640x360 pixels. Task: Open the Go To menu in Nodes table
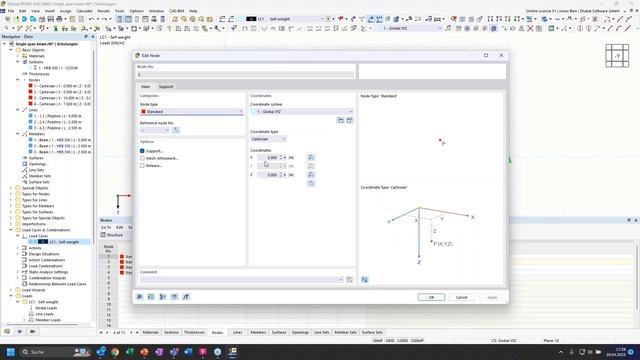106,227
